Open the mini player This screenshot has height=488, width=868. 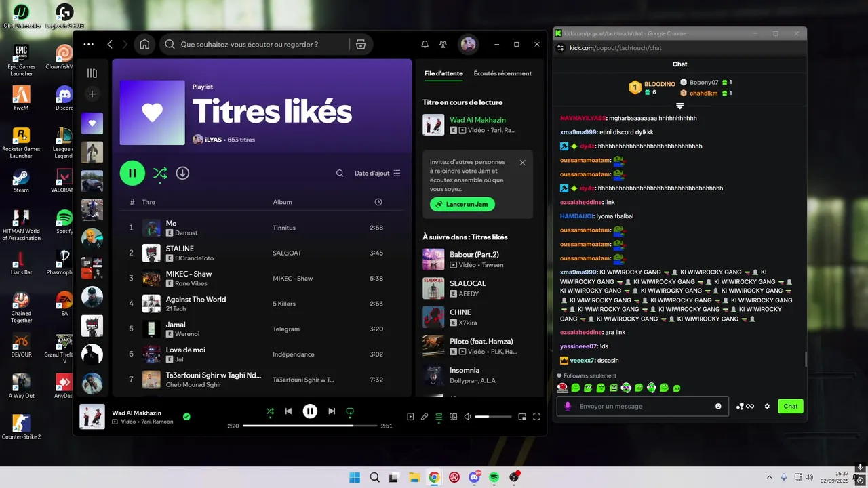522,417
